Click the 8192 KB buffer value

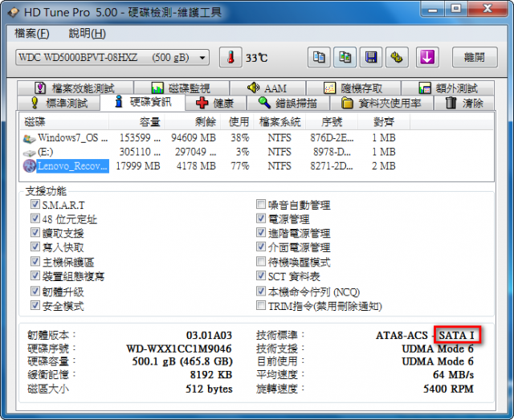(x=211, y=375)
